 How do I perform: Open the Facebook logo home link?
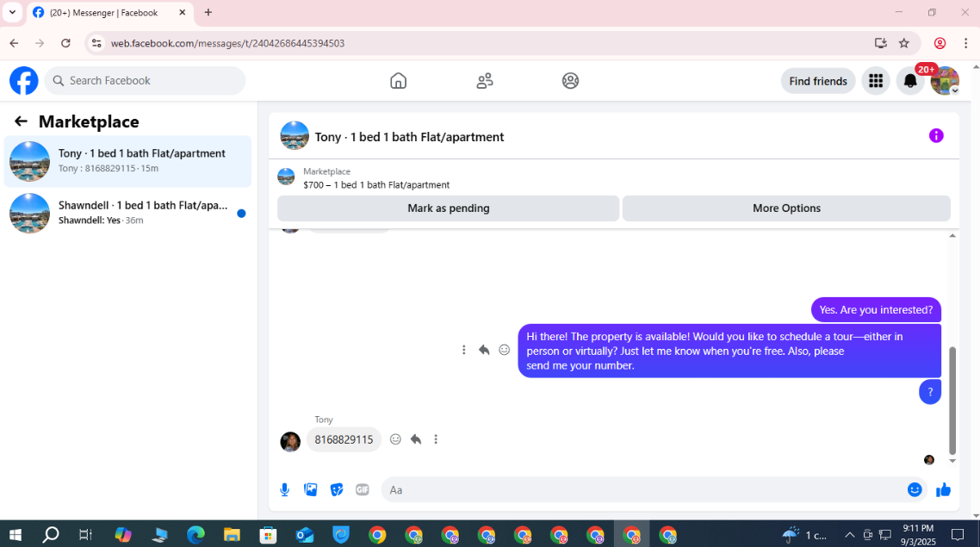24,81
